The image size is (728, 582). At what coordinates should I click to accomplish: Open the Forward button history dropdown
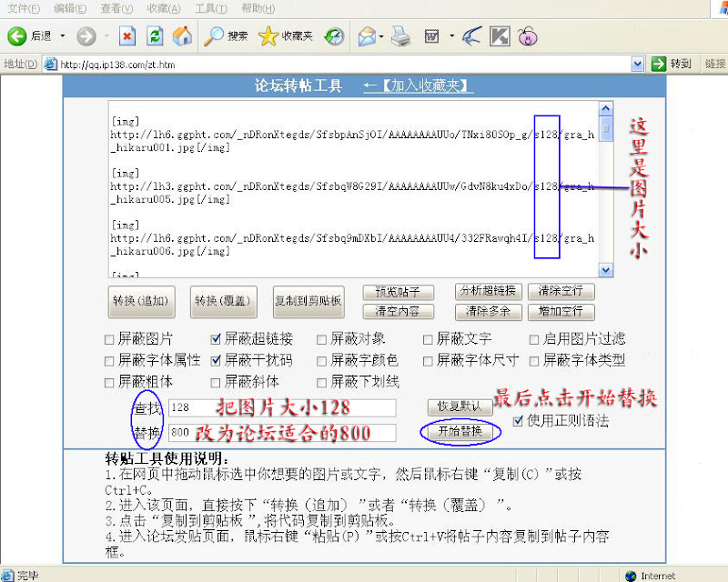106,35
